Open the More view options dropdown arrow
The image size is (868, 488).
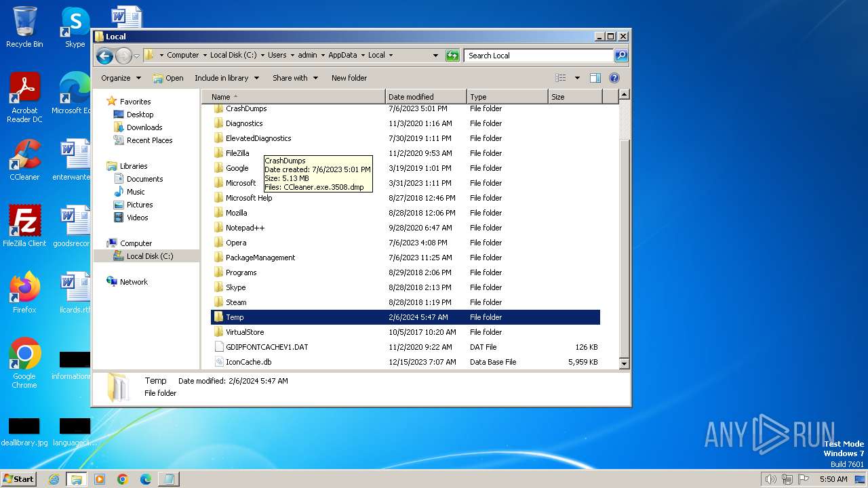click(577, 78)
